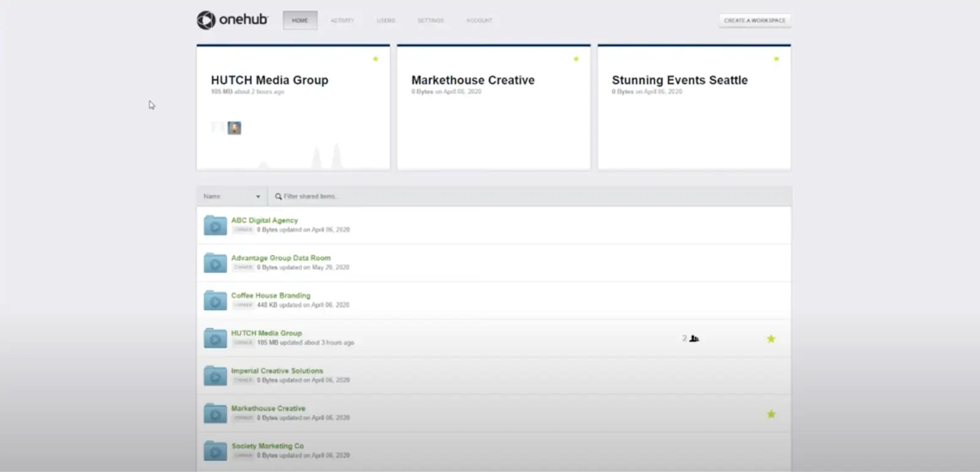Viewport: 980px width, 472px height.
Task: Expand the Name sort dropdown
Action: coord(232,196)
